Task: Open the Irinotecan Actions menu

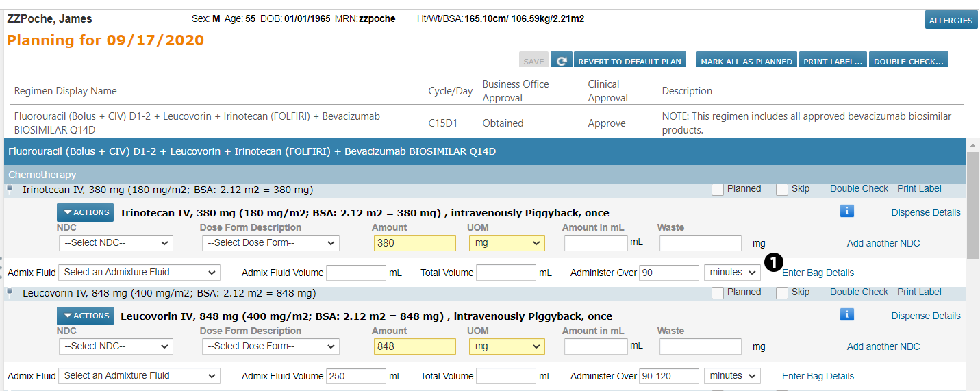Action: [x=85, y=212]
